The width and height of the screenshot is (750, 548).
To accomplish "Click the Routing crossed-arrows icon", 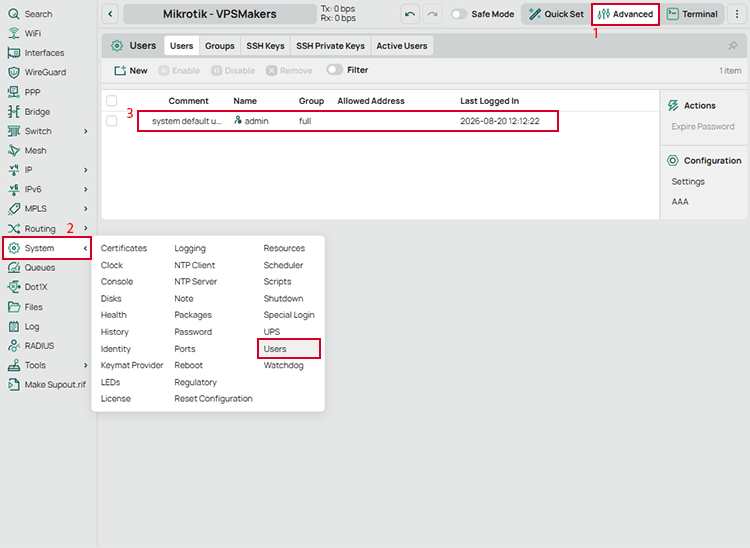I will pos(14,229).
